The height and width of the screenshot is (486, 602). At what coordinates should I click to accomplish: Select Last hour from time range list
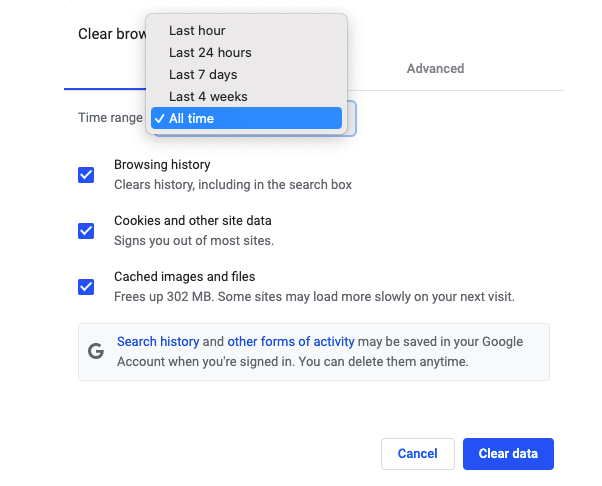point(246,31)
